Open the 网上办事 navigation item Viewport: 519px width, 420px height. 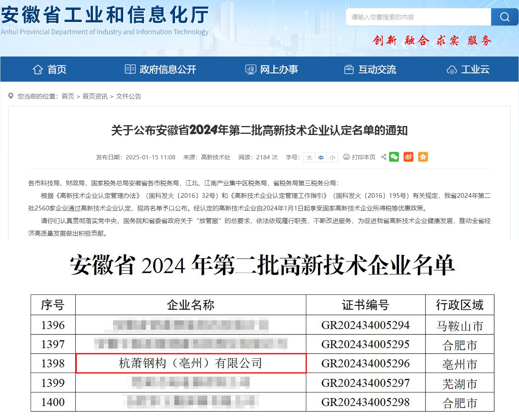click(x=279, y=69)
